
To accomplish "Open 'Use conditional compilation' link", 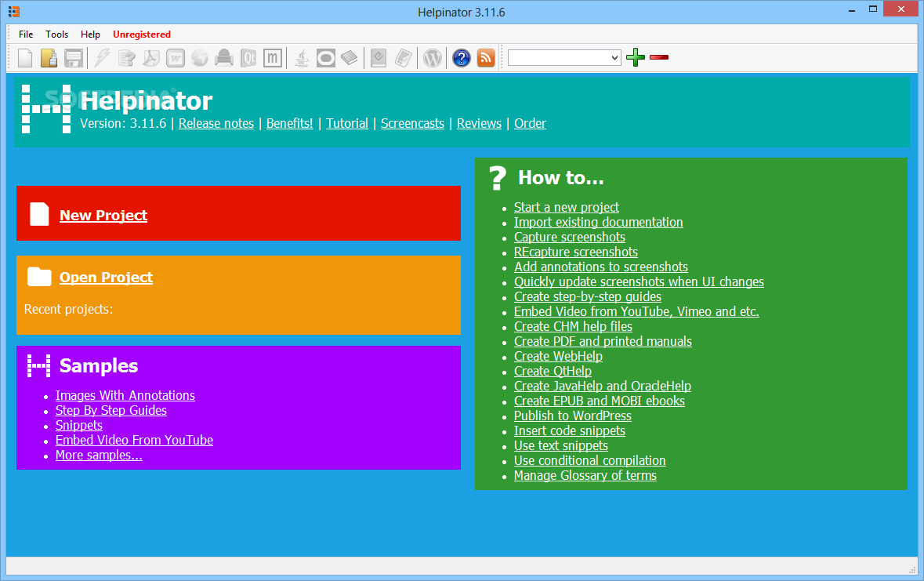I will (590, 461).
